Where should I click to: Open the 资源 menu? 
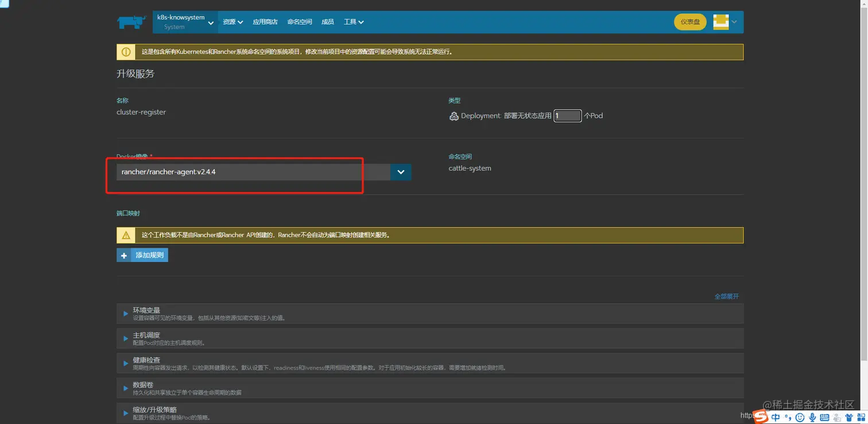click(232, 22)
